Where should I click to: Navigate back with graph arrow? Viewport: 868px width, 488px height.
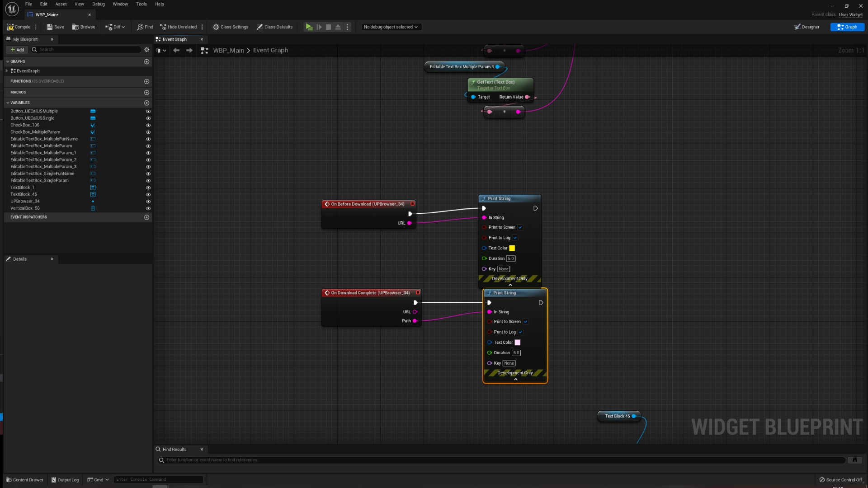[x=176, y=50]
